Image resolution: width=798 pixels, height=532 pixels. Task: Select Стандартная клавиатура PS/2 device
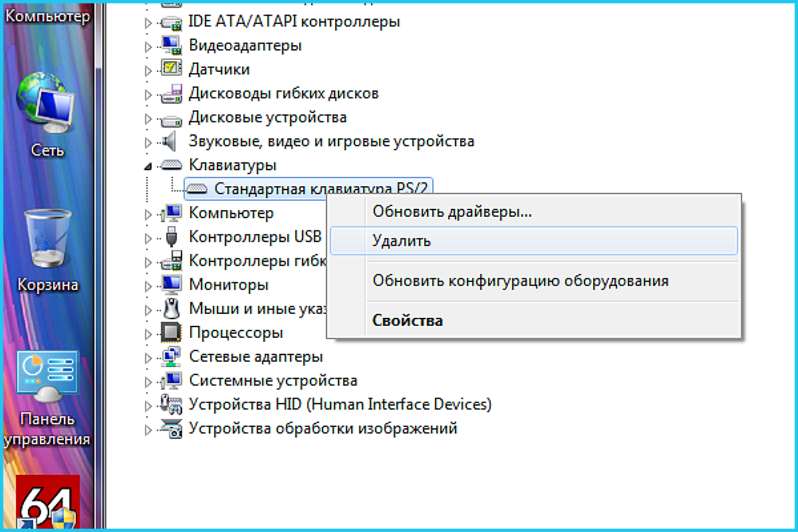[323, 189]
